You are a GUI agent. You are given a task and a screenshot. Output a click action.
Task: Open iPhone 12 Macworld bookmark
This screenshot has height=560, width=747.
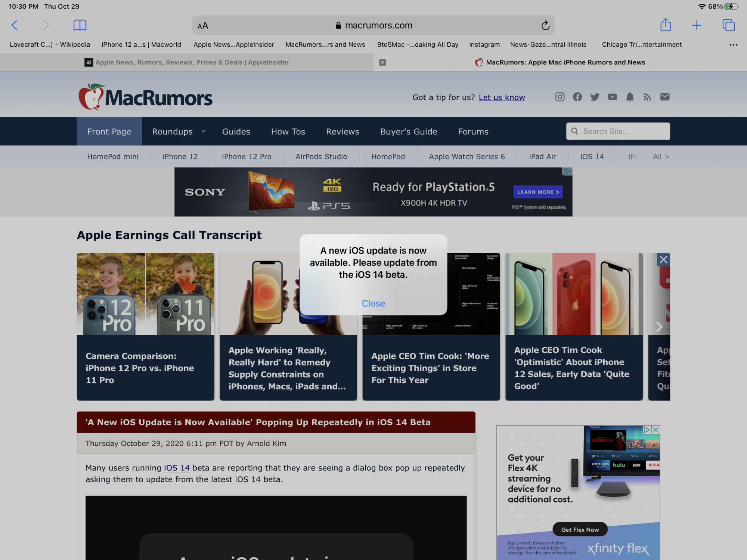(141, 44)
